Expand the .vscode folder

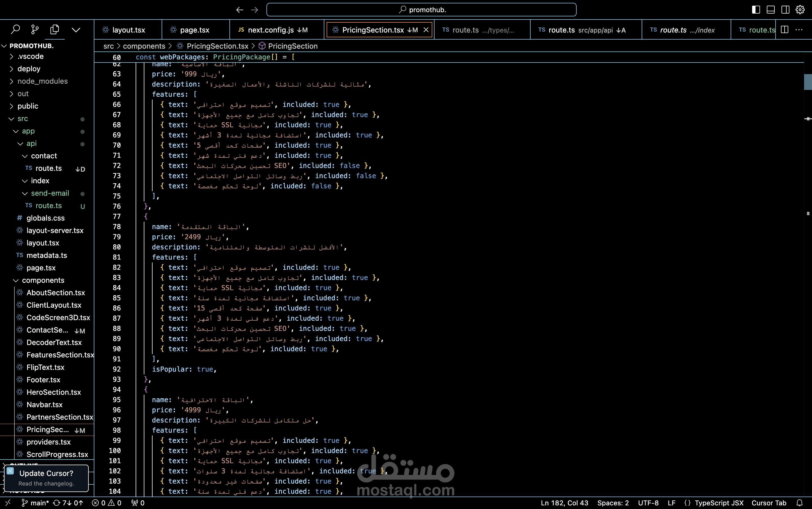coord(30,56)
